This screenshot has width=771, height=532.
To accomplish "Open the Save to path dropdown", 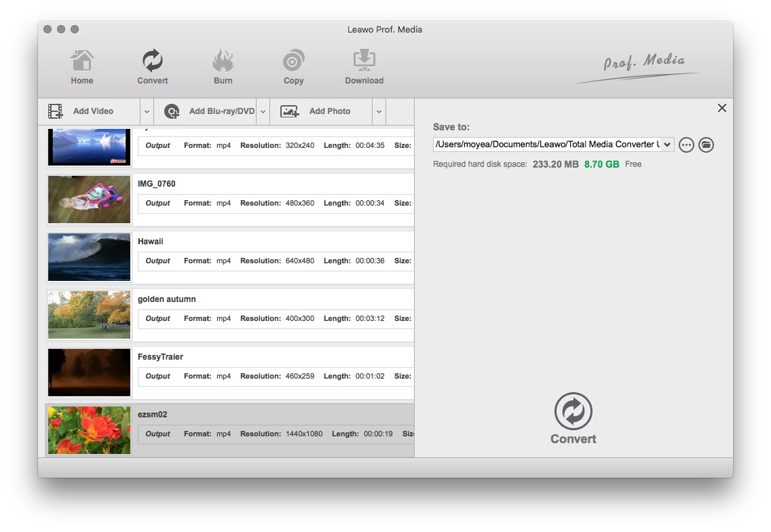I will point(666,145).
